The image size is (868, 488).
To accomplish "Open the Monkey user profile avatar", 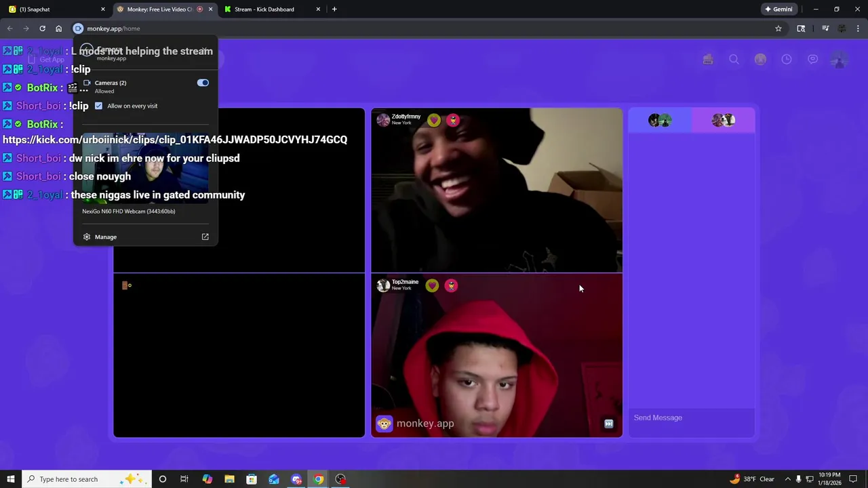I will pos(839,60).
